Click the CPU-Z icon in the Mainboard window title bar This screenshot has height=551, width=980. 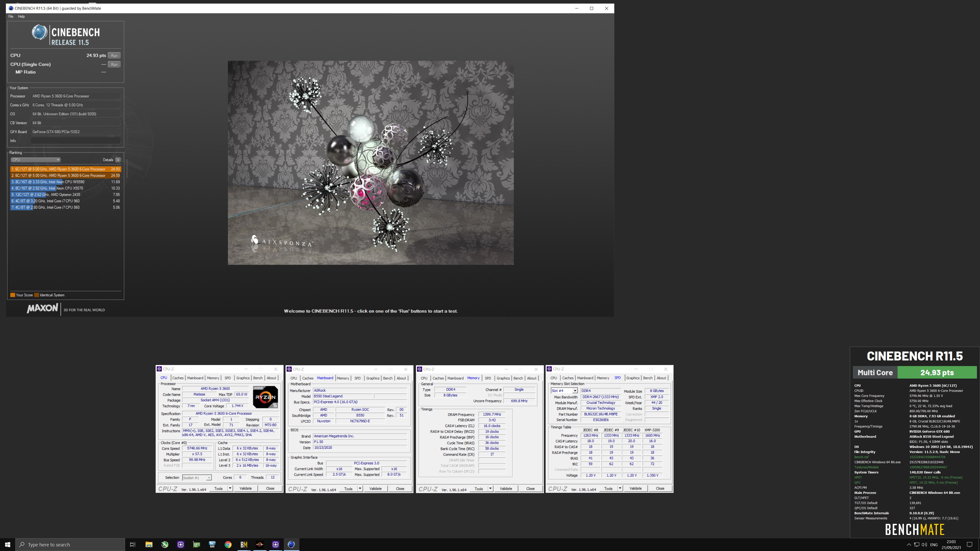pyautogui.click(x=289, y=369)
